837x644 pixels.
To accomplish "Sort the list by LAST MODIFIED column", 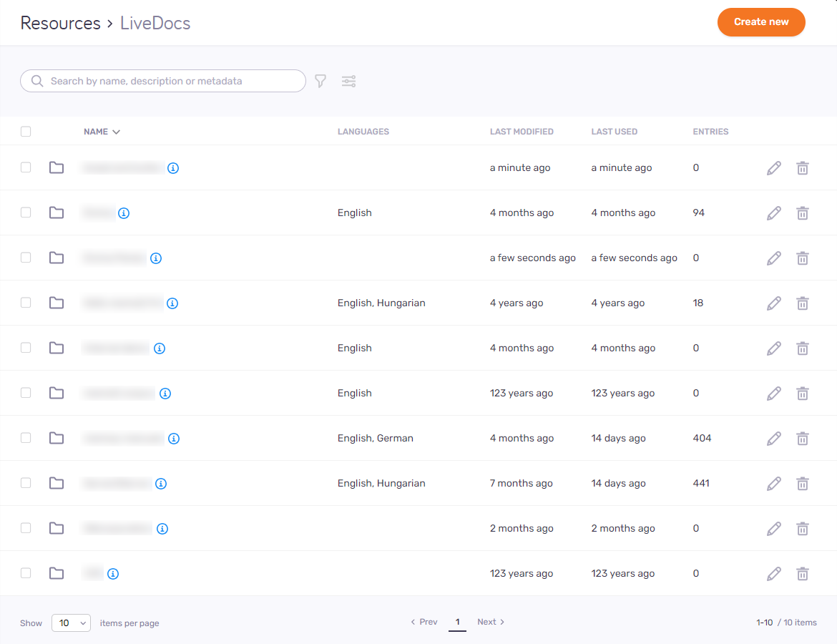I will point(521,132).
